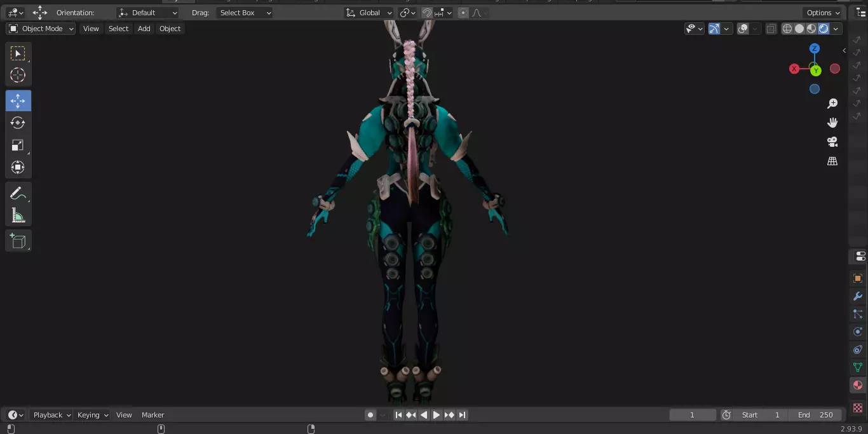Open object visibility filter dropdown

click(x=695, y=29)
